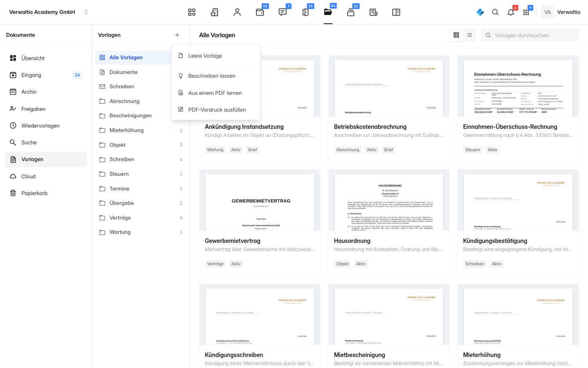Open the apps grid icon with badge 9
This screenshot has height=368, width=588.
coord(526,12)
